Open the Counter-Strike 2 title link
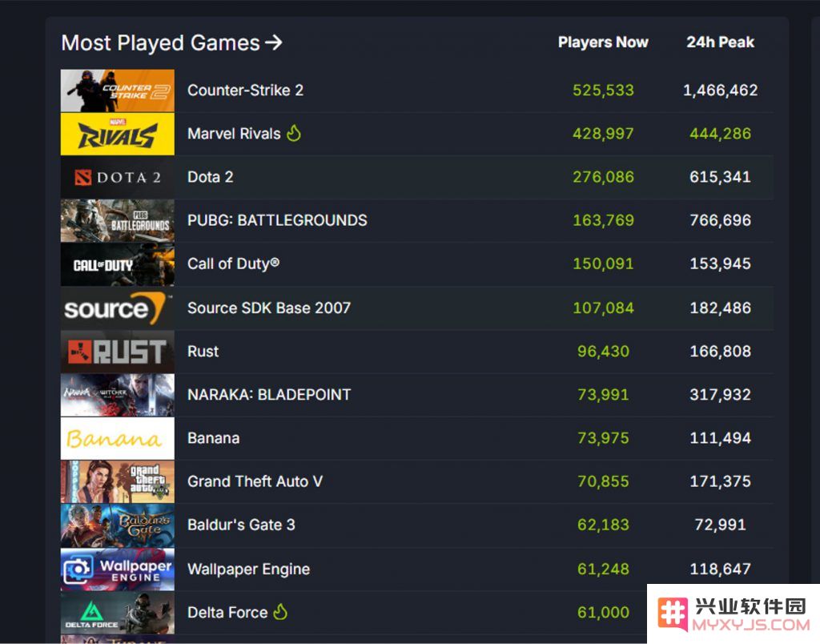Image resolution: width=820 pixels, height=644 pixels. 245,90
